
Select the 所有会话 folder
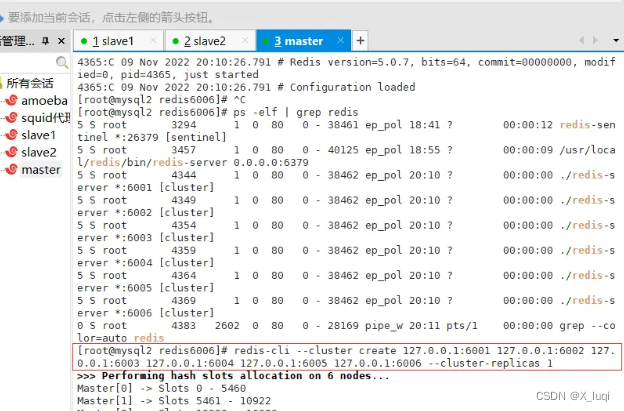[x=30, y=83]
